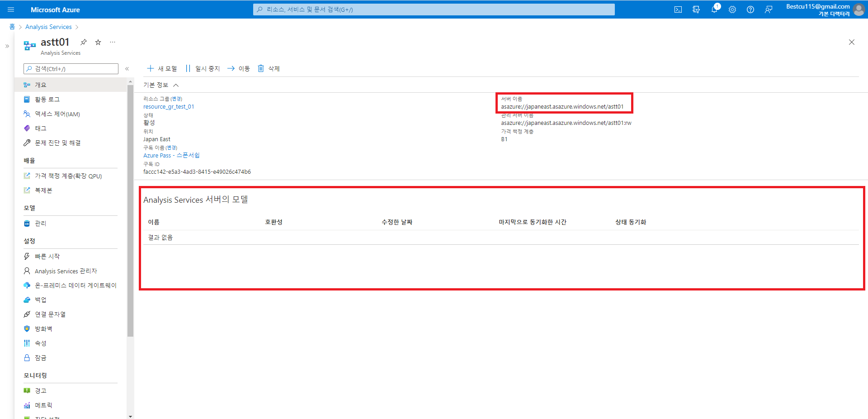Screen dimensions: 868x419
Task: Click the 일시 중지 button
Action: (x=203, y=68)
